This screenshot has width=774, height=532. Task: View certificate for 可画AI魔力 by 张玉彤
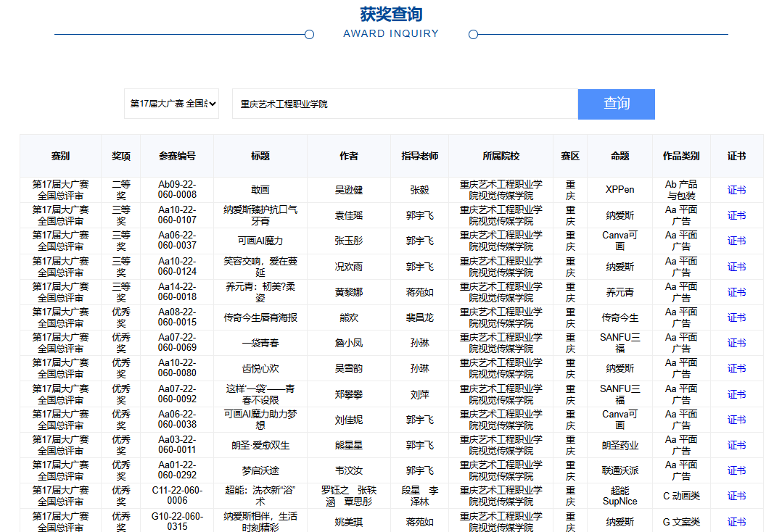(736, 241)
